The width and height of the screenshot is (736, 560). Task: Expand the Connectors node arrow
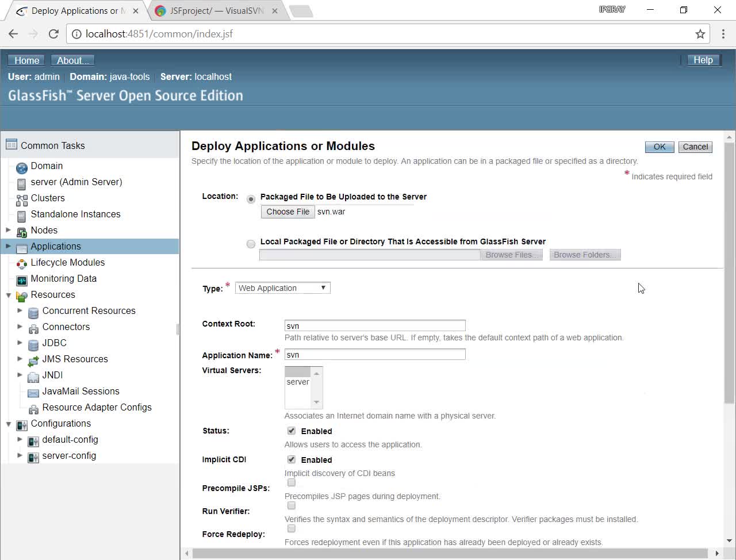point(20,327)
